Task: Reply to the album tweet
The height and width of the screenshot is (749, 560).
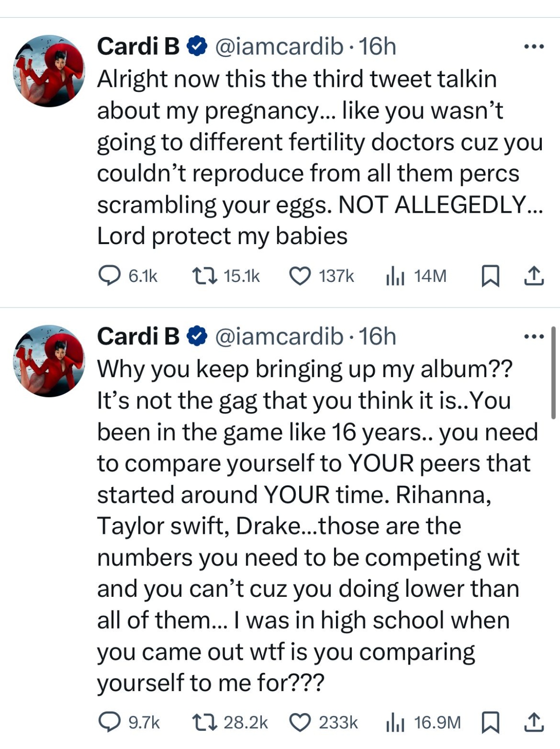Action: 111,723
